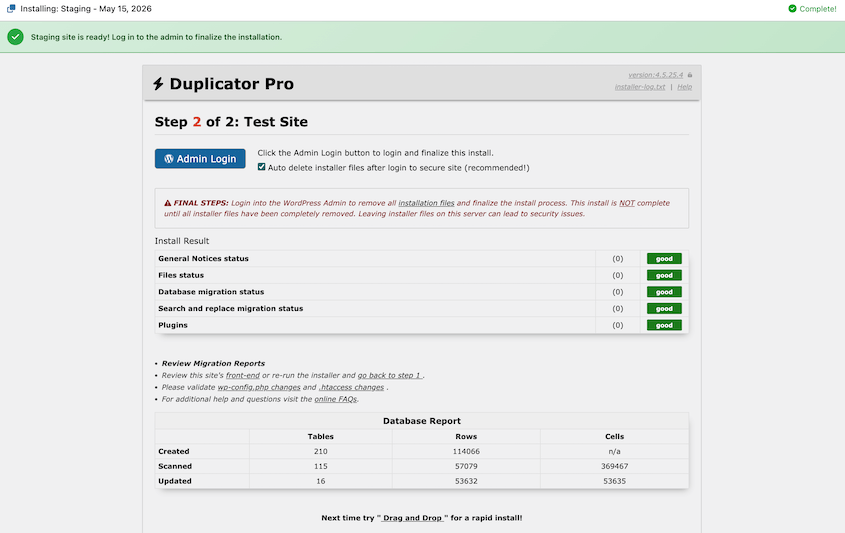Click the Scanned cells value 369467
Screen dimensions: 845x533
(x=614, y=466)
